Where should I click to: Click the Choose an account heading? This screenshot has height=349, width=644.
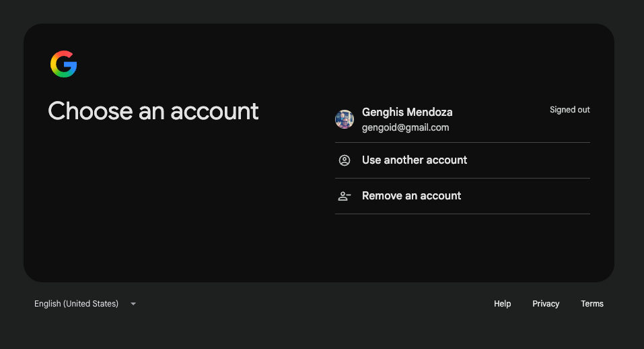(x=153, y=111)
